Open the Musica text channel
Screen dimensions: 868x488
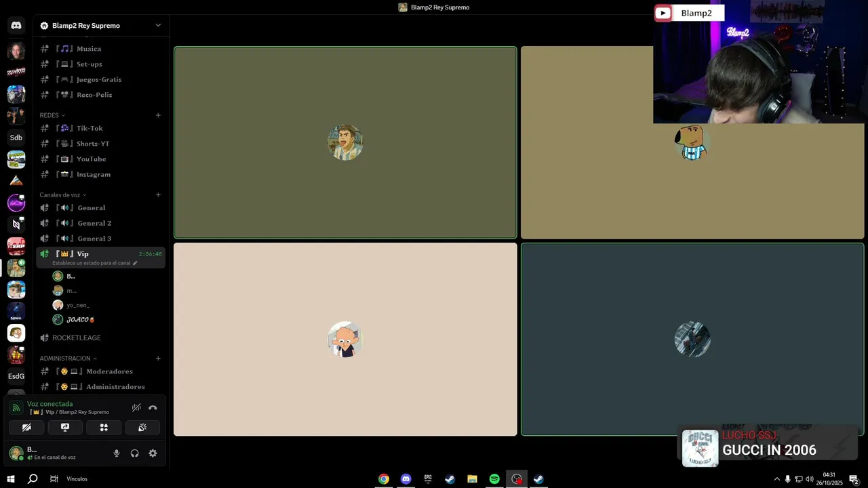tap(101, 49)
